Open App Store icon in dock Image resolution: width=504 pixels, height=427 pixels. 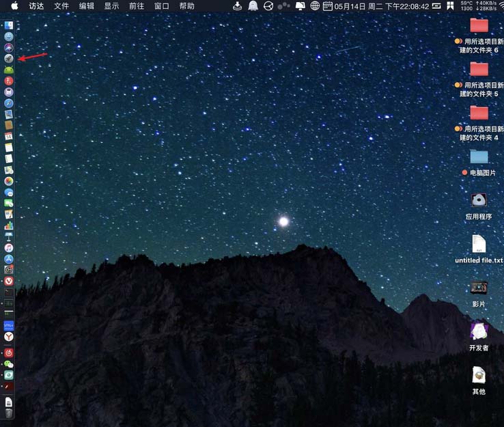pos(9,259)
